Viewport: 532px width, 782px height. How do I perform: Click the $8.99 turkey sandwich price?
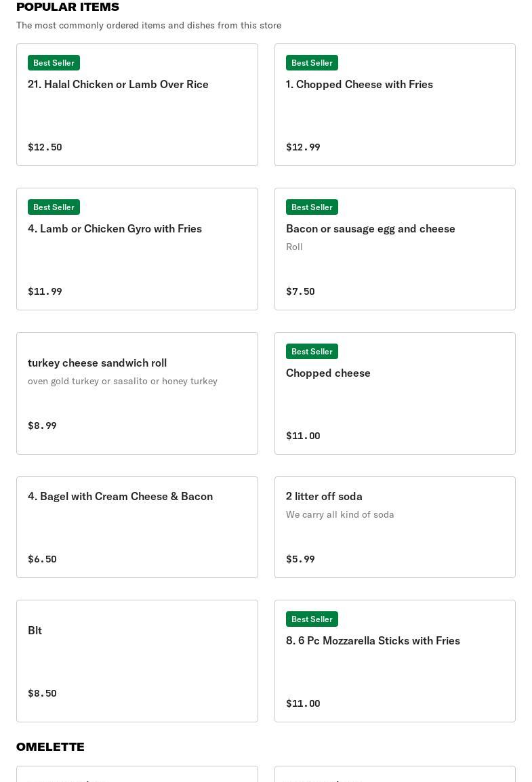click(43, 426)
